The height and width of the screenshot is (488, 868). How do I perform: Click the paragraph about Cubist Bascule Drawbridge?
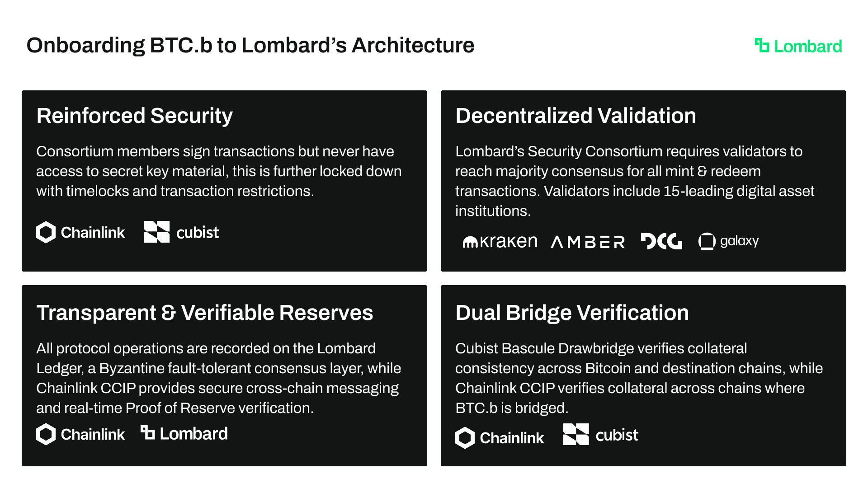[639, 378]
